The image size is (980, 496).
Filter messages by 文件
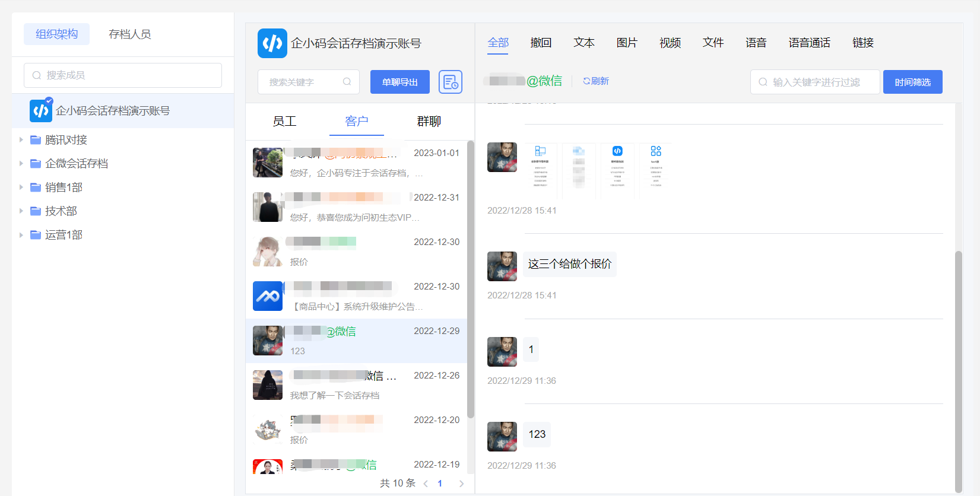[x=713, y=43]
